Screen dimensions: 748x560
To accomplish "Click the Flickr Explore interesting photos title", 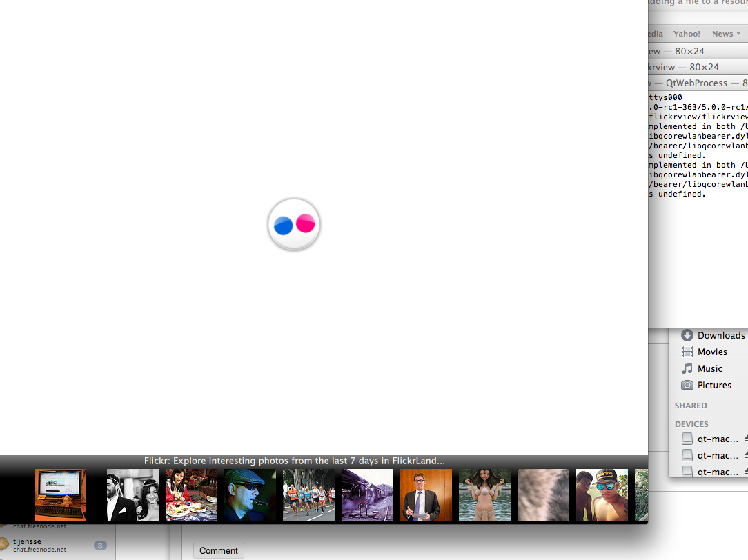I will point(295,461).
